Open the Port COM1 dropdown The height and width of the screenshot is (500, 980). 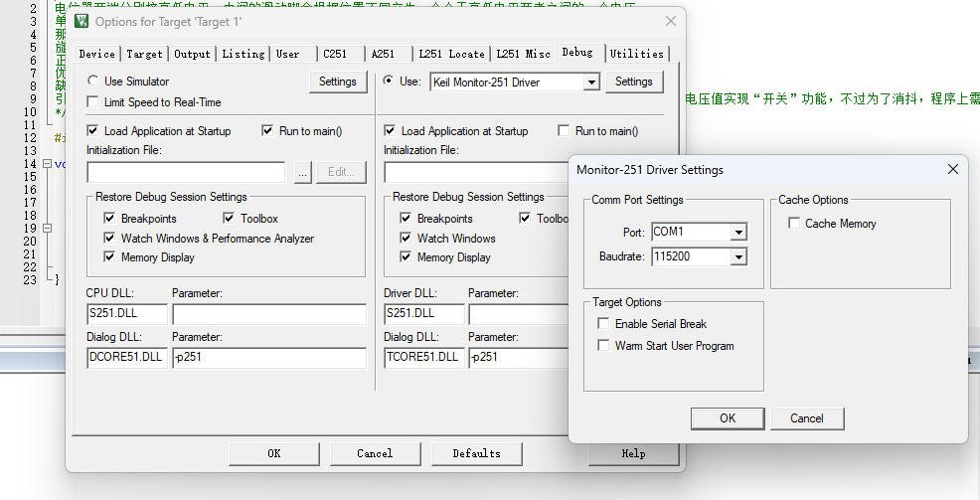[738, 232]
